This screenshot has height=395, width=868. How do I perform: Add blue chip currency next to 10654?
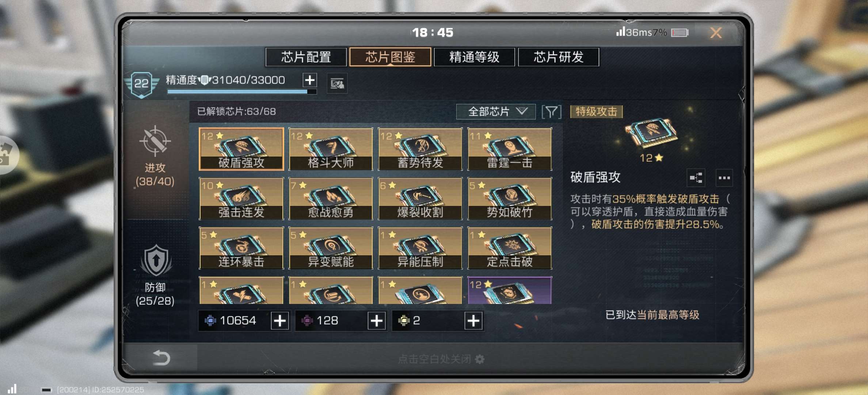(x=280, y=321)
